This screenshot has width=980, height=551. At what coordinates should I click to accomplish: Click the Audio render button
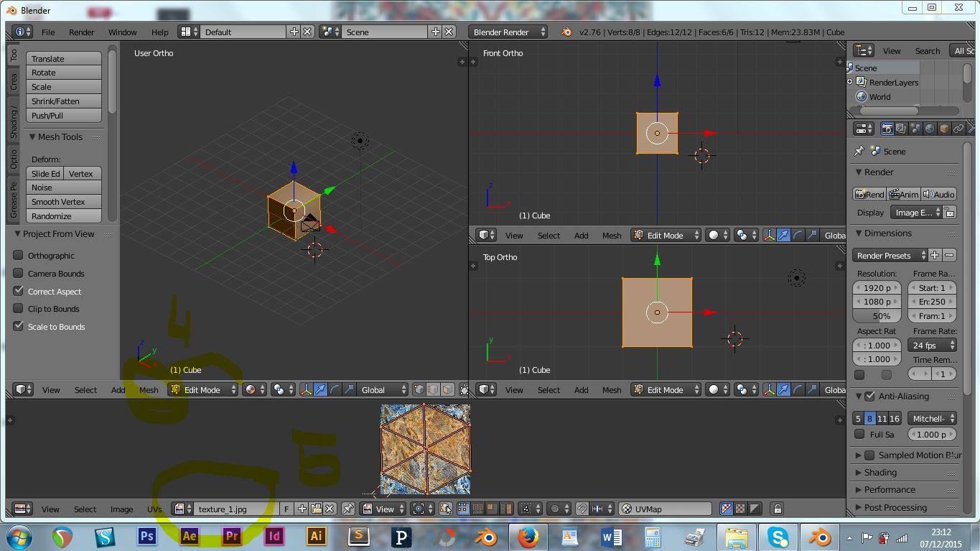938,194
